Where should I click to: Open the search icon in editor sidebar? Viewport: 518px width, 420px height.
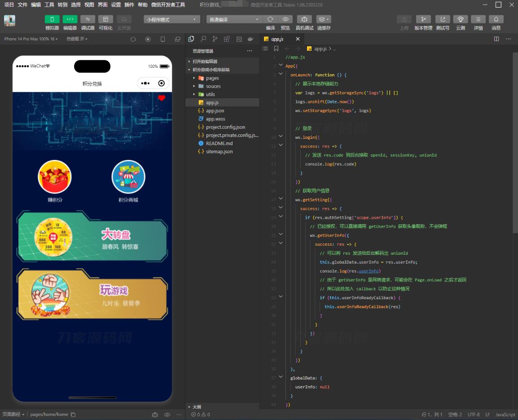pos(203,39)
